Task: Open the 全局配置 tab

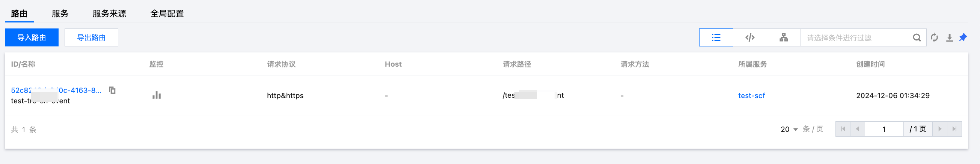Action: (x=167, y=13)
